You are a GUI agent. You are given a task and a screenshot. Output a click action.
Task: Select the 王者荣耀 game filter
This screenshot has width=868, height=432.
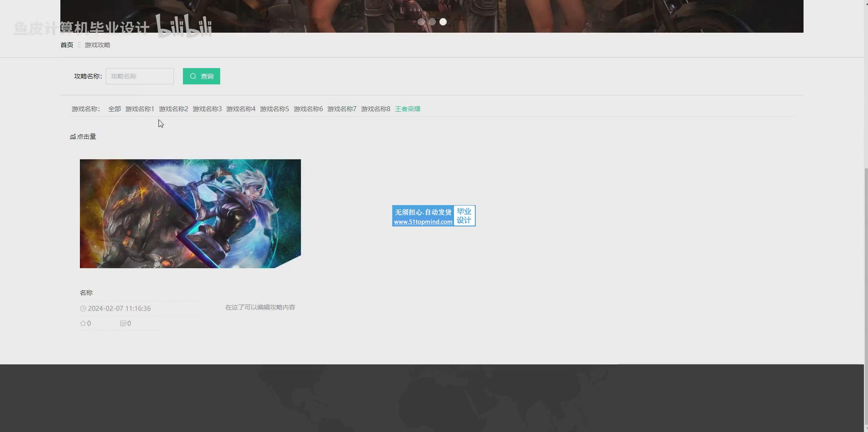tap(408, 109)
